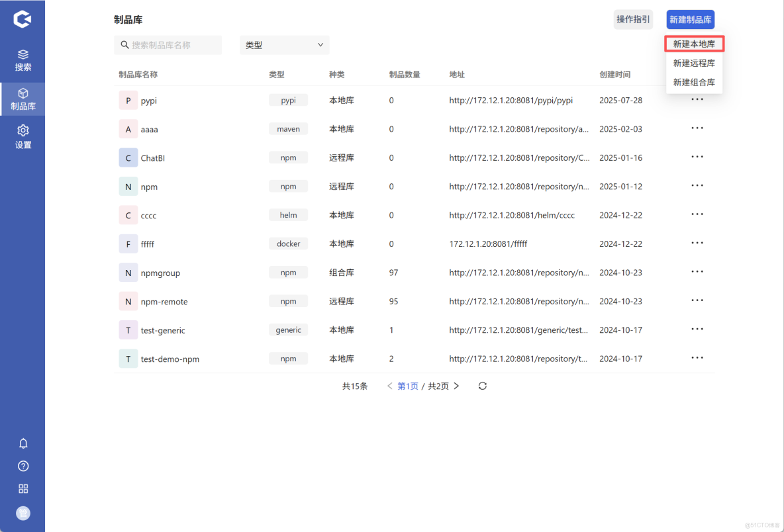Open the help question mark icon

pos(23,466)
